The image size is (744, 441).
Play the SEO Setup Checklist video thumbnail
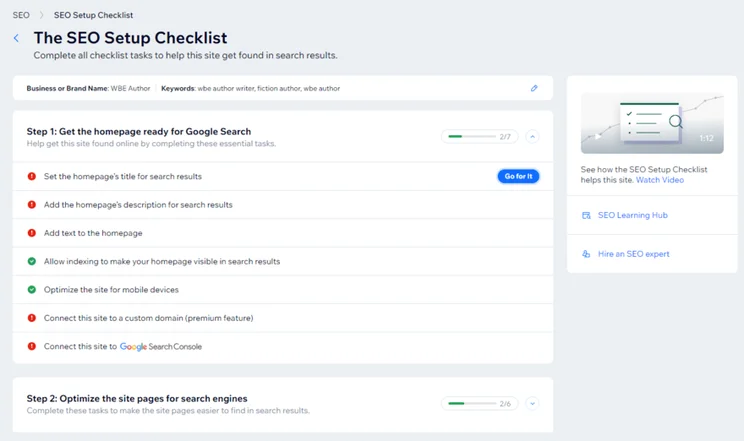tap(652, 123)
